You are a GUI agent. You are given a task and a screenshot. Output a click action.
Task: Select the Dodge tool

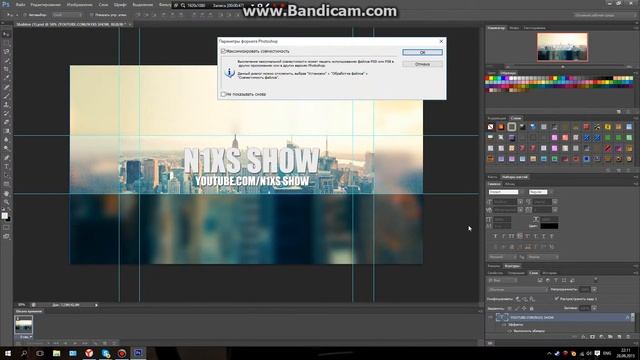[6, 149]
